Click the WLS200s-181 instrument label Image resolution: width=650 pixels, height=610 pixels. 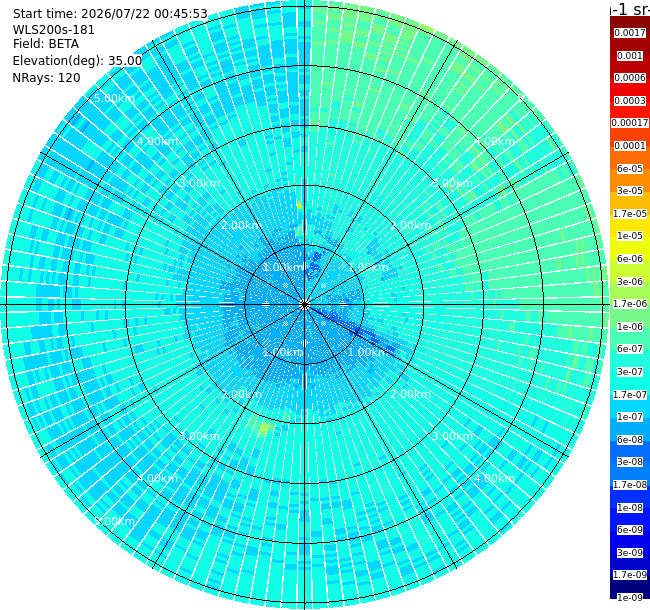53,30
